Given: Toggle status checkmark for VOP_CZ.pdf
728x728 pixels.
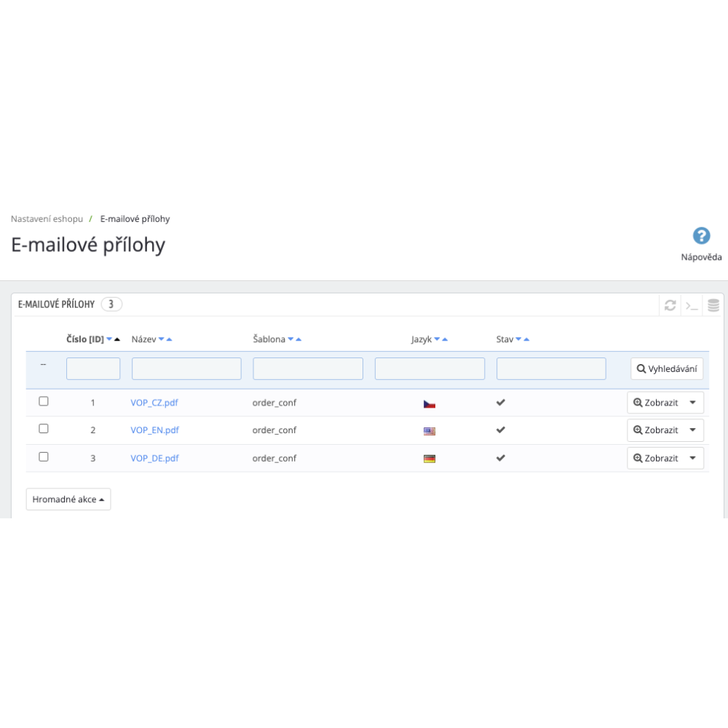Looking at the screenshot, I should coord(501,403).
